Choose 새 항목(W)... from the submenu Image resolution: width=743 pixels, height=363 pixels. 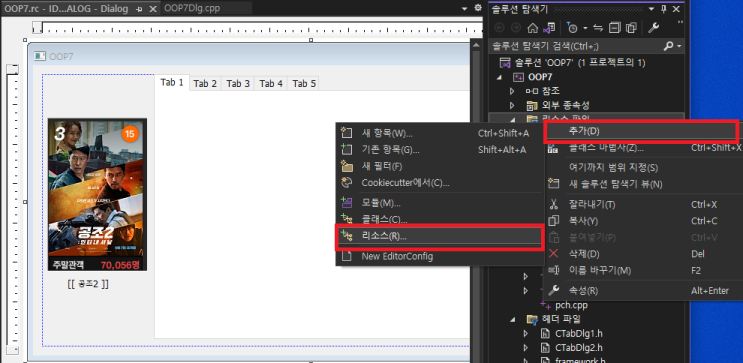439,134
